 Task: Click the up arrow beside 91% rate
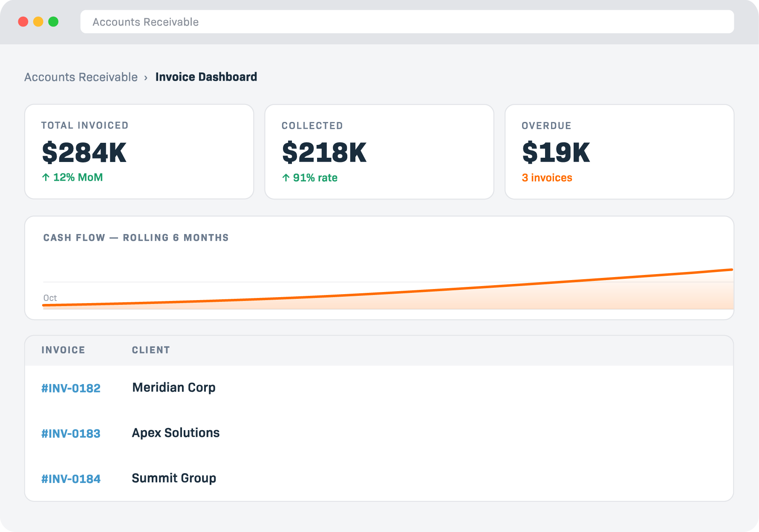click(286, 178)
